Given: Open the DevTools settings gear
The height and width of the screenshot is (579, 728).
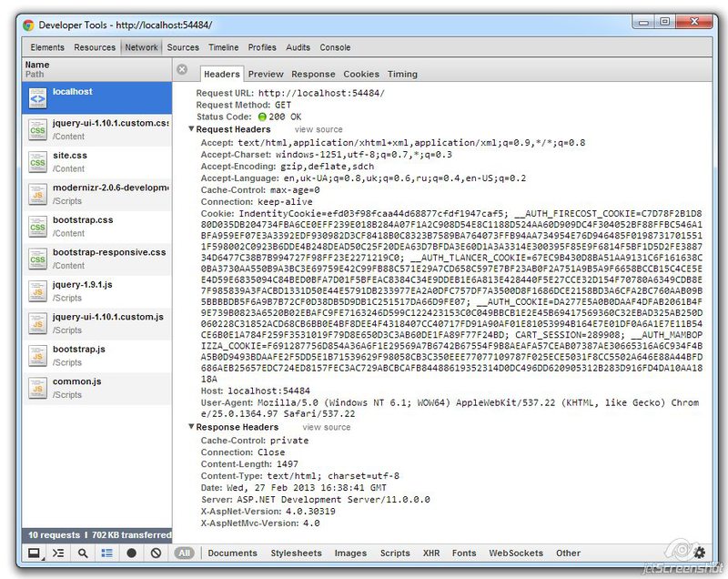Looking at the screenshot, I should tap(699, 553).
